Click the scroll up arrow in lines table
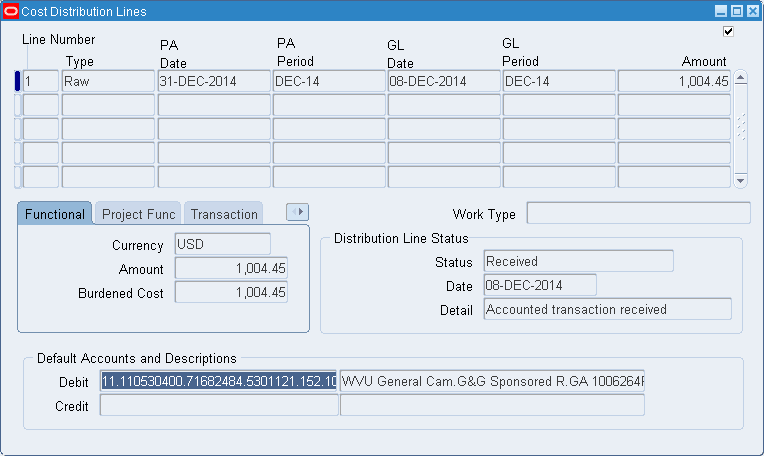764x456 pixels. click(740, 78)
